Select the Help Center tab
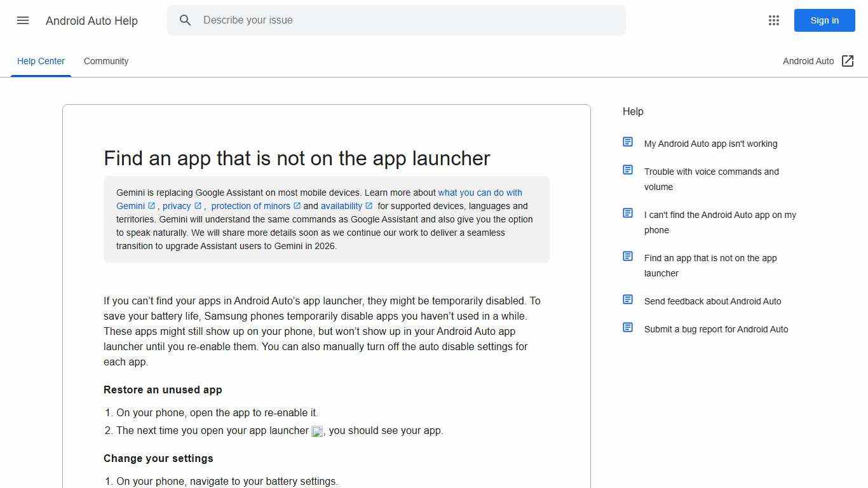 pos(41,61)
